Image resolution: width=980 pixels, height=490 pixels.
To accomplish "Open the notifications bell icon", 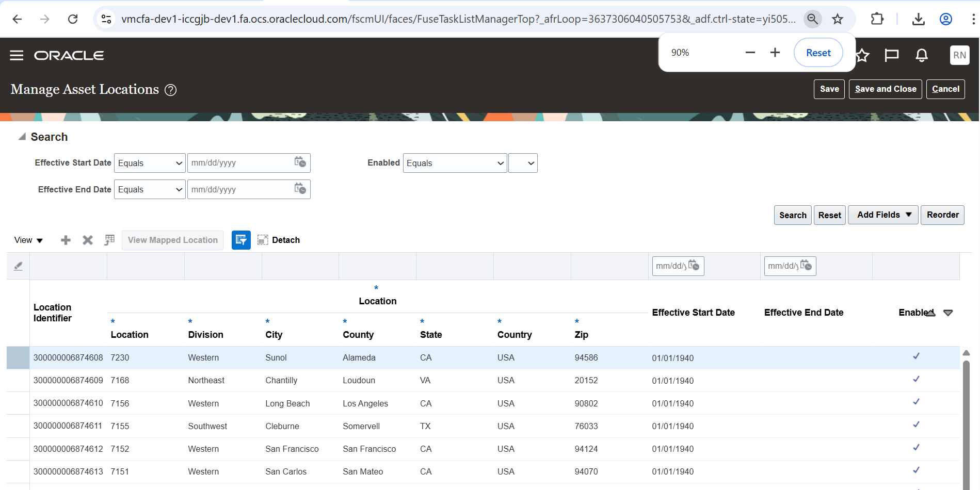I will click(922, 55).
